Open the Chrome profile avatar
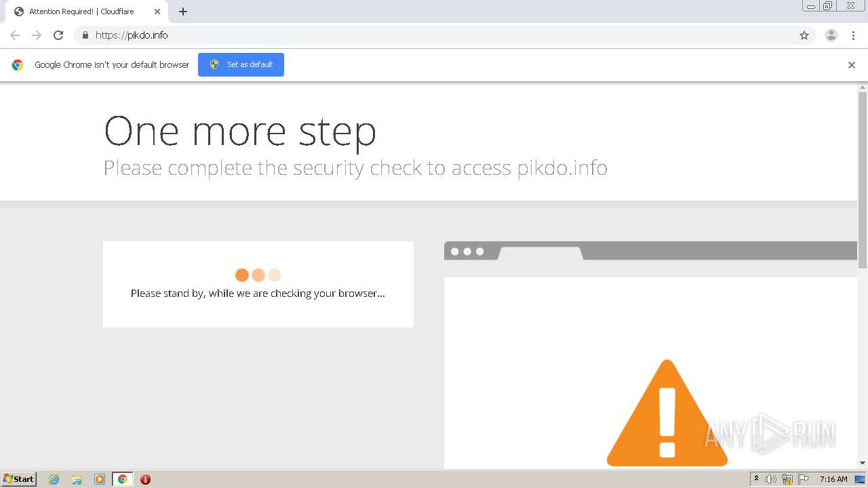Viewport: 868px width, 488px height. pyautogui.click(x=831, y=35)
